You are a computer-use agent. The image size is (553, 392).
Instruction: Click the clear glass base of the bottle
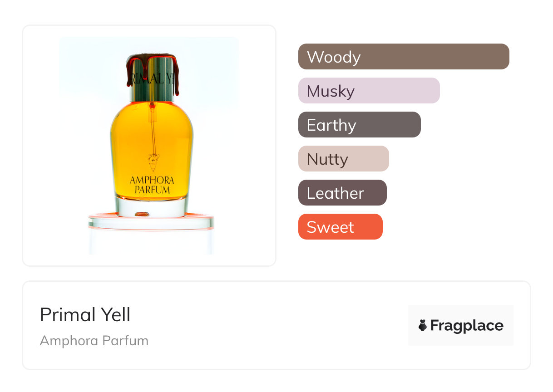tap(152, 207)
